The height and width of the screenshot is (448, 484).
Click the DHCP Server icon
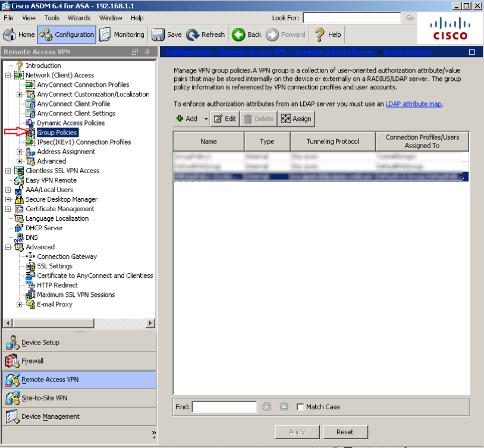coord(19,228)
